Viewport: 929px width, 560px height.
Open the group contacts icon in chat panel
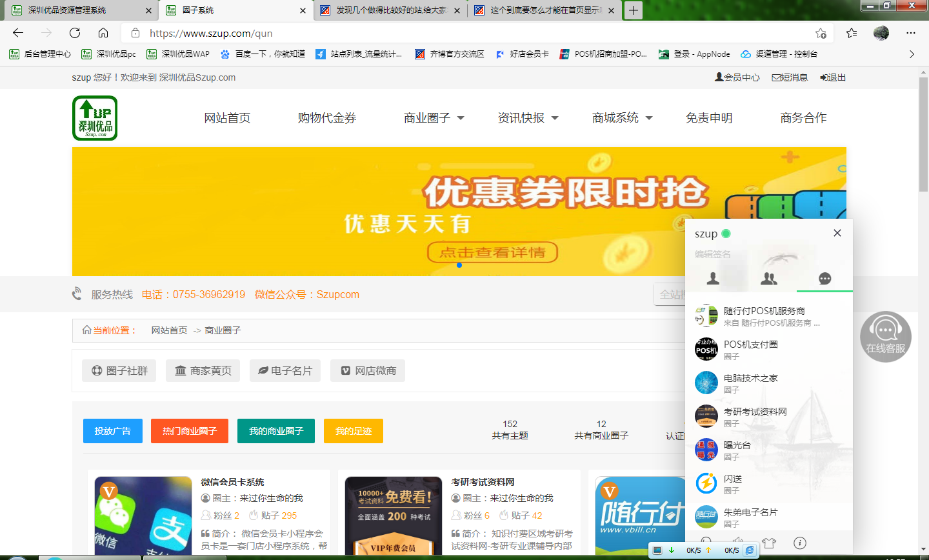click(x=769, y=278)
